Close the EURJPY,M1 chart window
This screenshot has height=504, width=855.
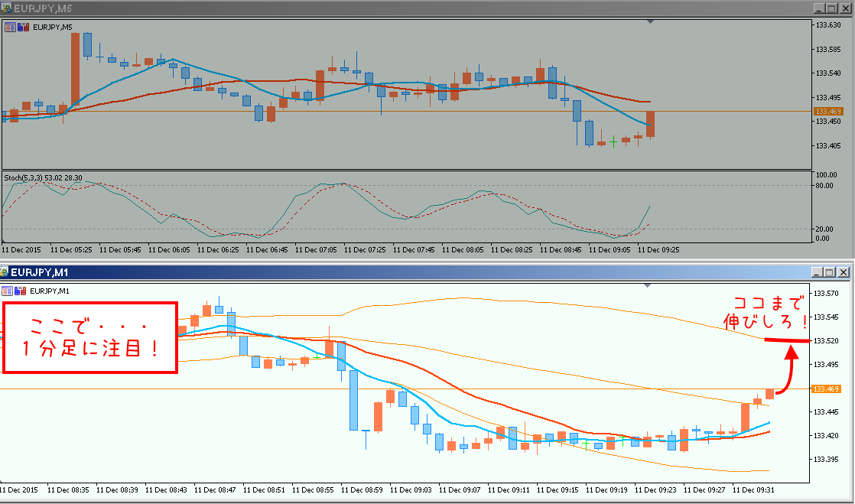844,272
